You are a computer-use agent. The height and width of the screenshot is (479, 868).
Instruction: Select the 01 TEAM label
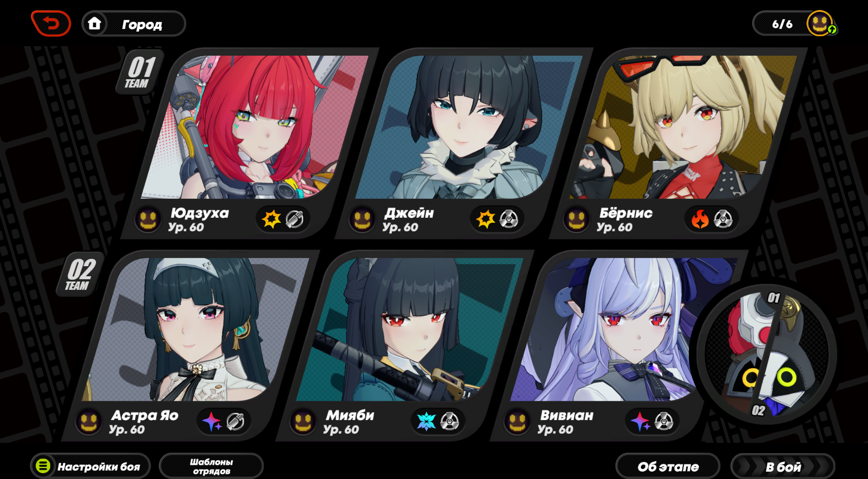139,72
